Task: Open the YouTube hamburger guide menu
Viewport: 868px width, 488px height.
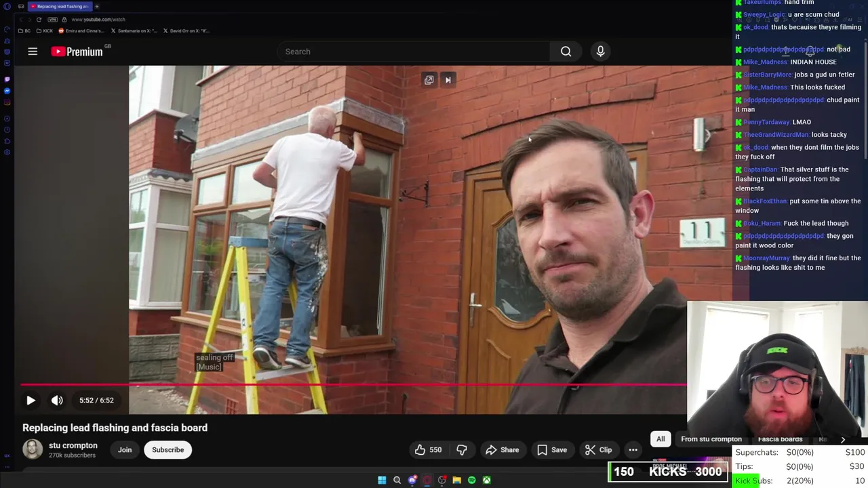Action: point(33,52)
